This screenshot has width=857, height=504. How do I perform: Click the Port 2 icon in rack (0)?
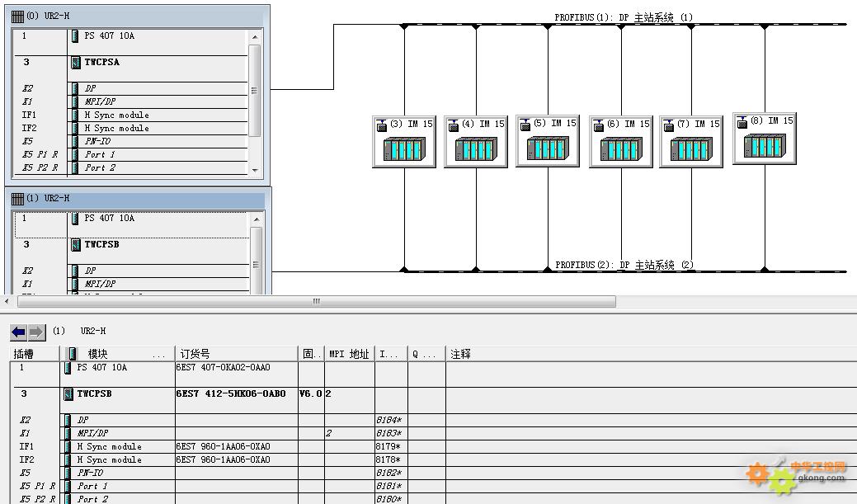pos(75,167)
